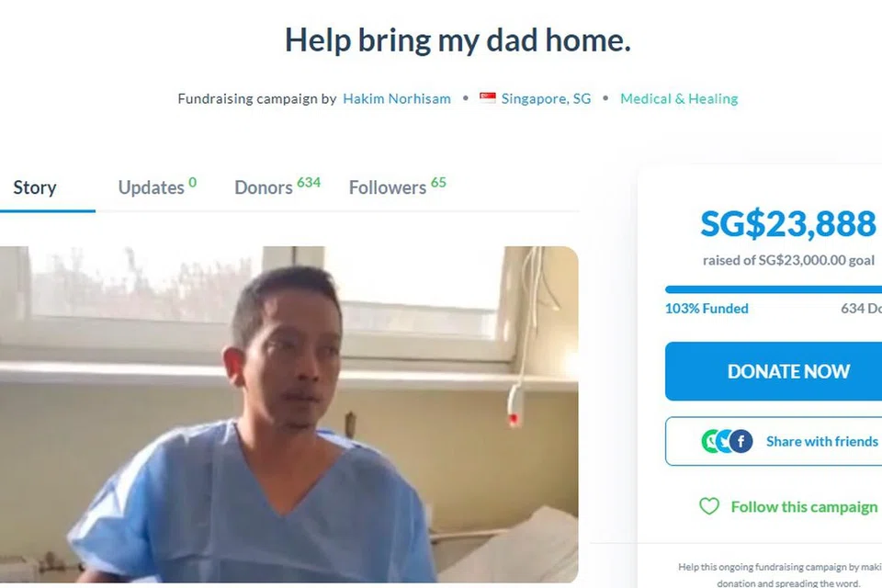Click the 103% Funded label

[707, 309]
